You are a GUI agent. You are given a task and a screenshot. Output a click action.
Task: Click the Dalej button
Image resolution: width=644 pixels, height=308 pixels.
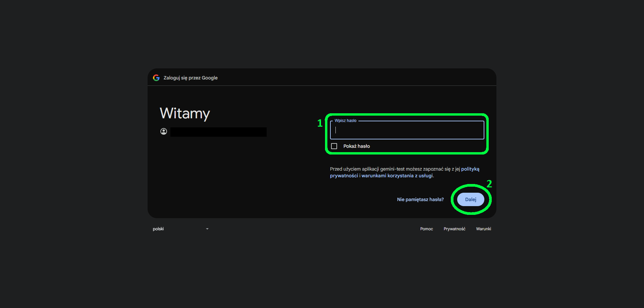pos(471,199)
